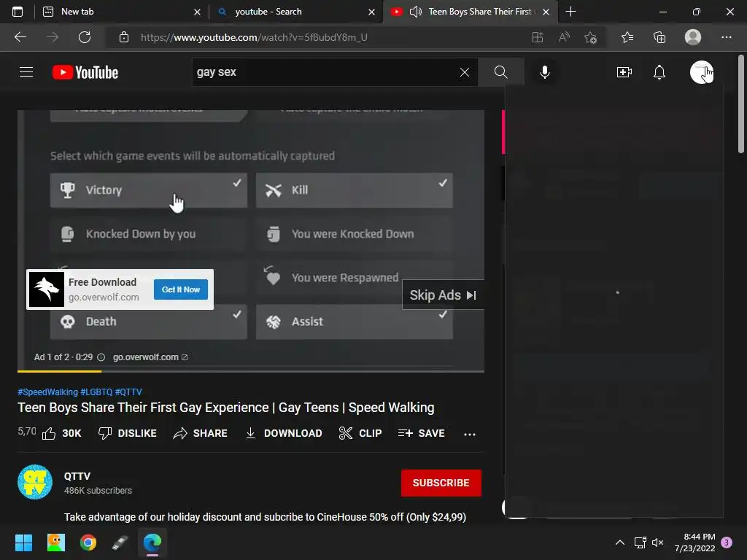Image resolution: width=747 pixels, height=560 pixels.
Task: Open the network tray icon
Action: (640, 542)
